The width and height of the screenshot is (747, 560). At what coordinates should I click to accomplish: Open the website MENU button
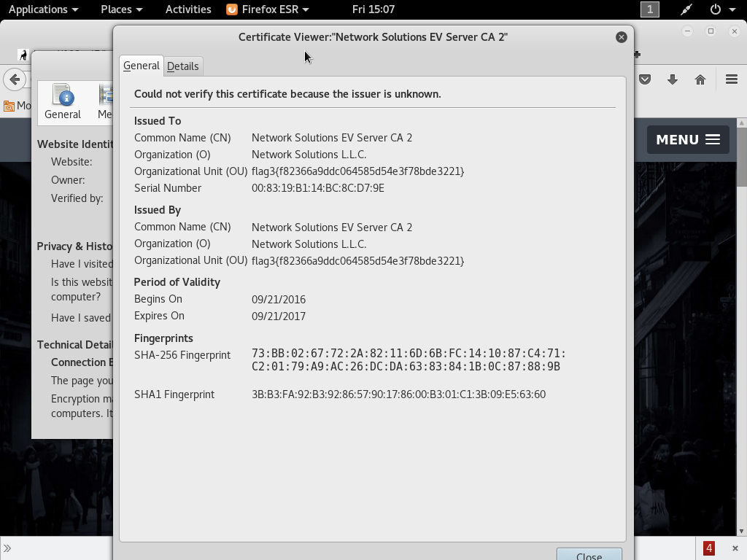pyautogui.click(x=688, y=139)
